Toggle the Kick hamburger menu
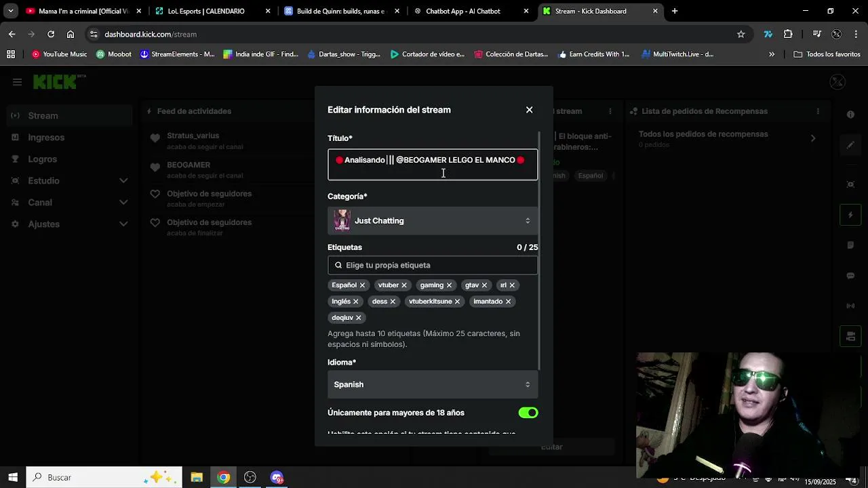 pyautogui.click(x=17, y=82)
